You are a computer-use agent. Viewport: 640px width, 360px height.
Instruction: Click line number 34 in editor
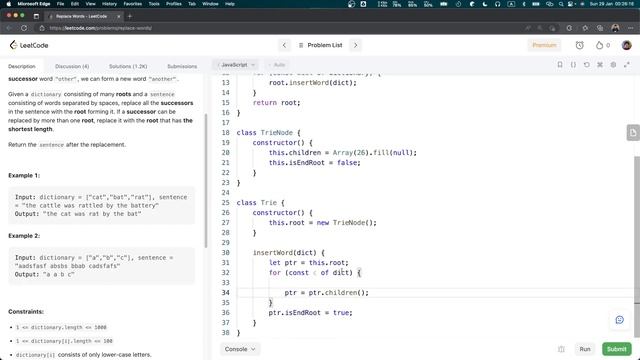point(225,293)
